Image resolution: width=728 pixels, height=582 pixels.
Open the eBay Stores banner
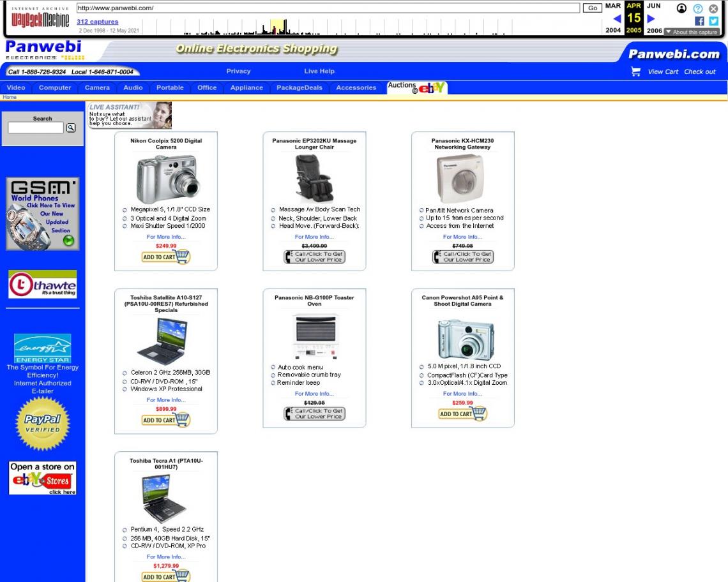tap(43, 478)
